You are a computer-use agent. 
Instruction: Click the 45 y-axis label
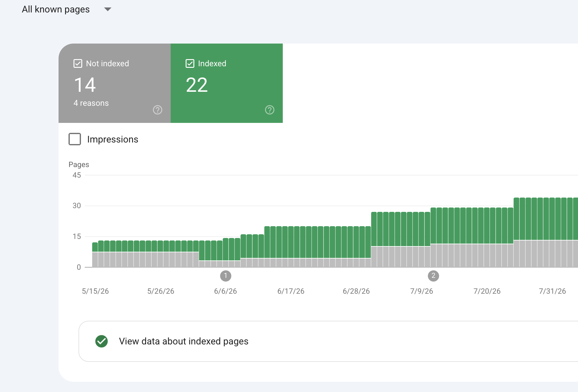pyautogui.click(x=77, y=175)
